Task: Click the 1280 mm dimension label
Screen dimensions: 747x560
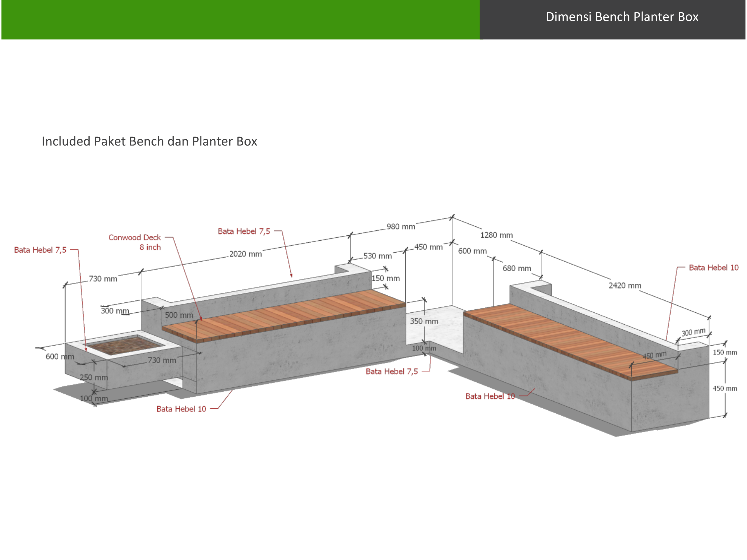Action: (496, 235)
